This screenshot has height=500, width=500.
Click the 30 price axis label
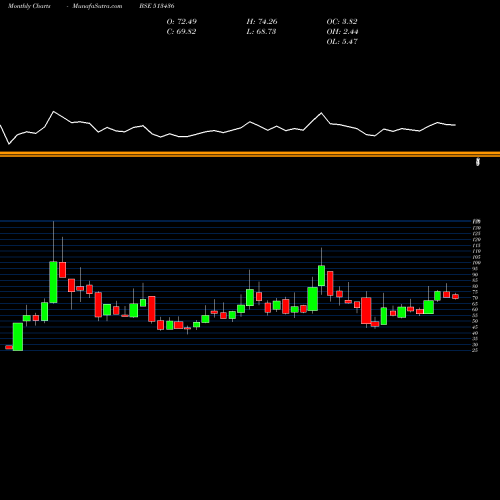(475, 344)
